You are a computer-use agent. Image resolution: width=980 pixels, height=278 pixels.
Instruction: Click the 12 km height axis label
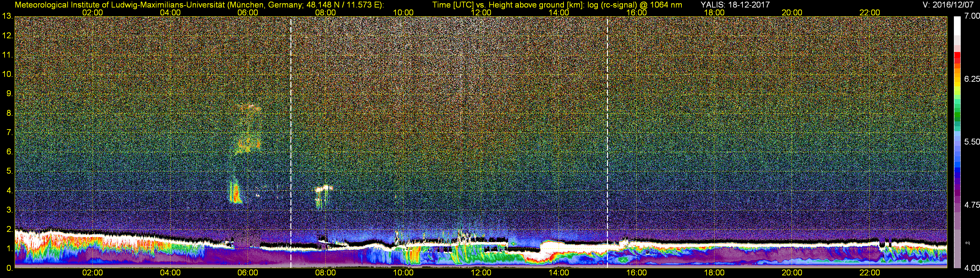(7, 36)
